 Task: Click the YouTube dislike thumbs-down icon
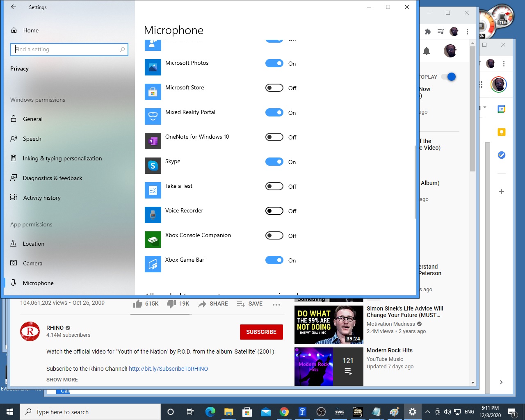[171, 304]
